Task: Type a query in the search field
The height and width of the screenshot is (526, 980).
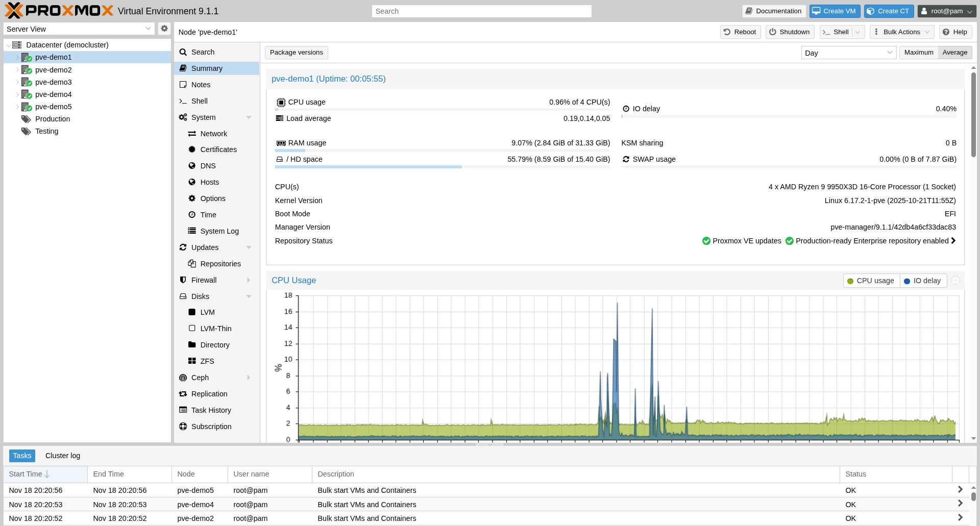Action: 480,11
